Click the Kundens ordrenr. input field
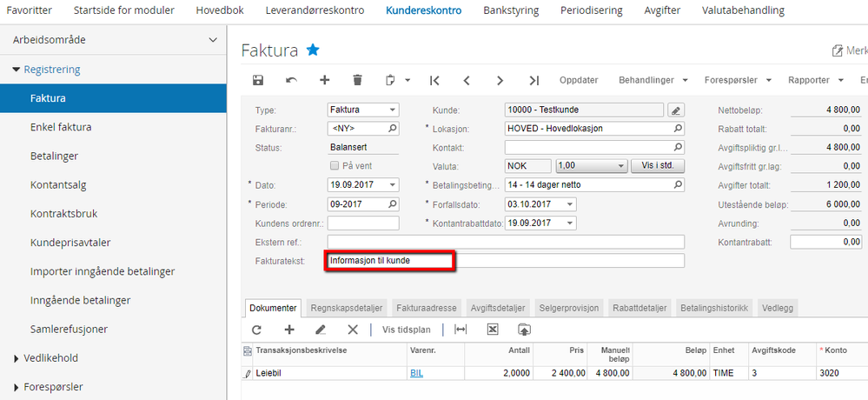 click(363, 223)
